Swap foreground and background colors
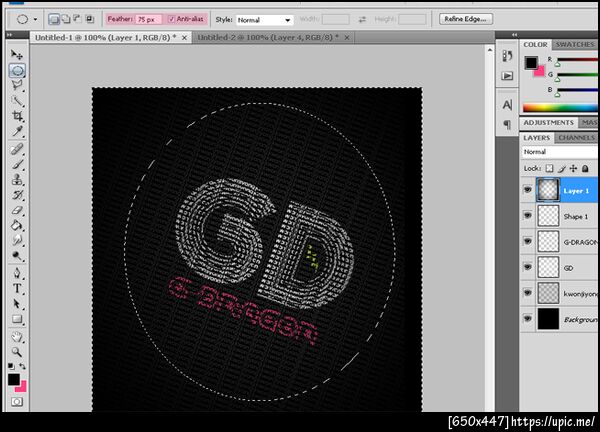600x432 pixels. coord(23,366)
